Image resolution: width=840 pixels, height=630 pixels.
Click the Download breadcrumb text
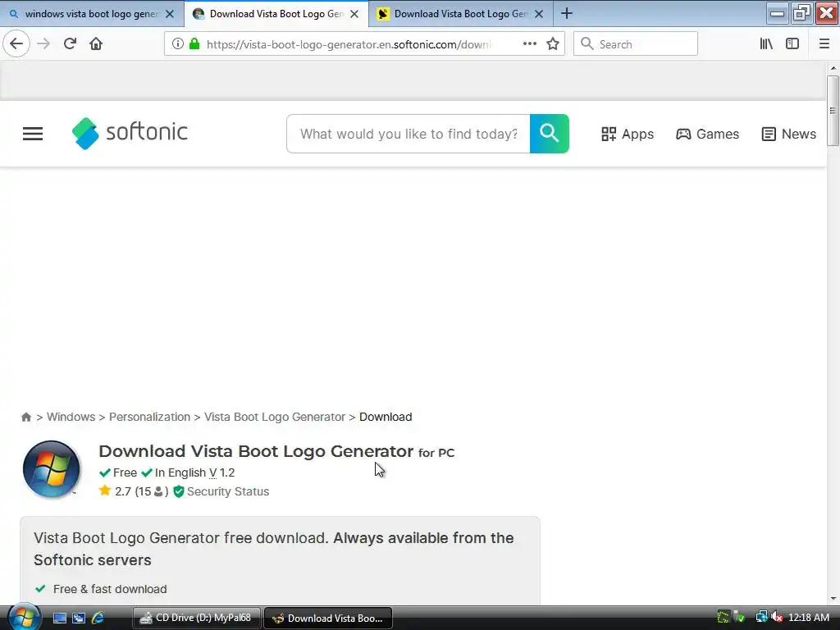[386, 417]
